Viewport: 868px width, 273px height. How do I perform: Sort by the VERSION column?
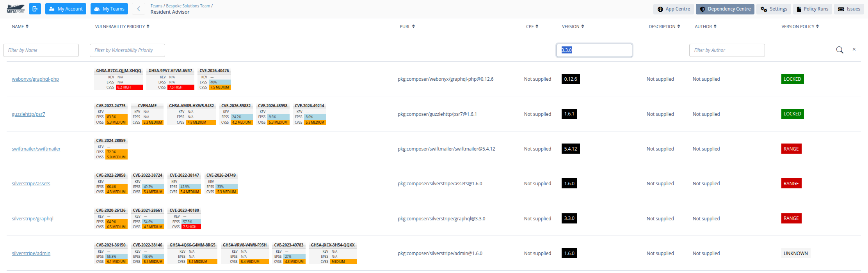pos(573,27)
